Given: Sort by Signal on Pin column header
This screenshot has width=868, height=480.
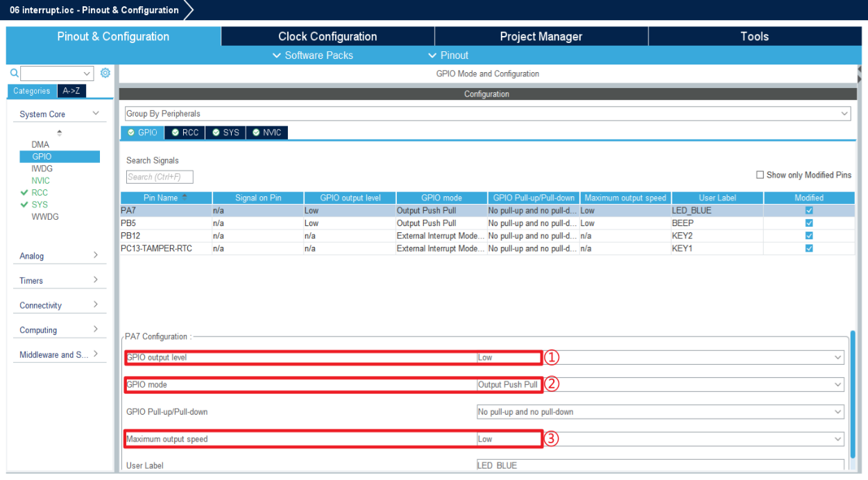Looking at the screenshot, I should [x=258, y=198].
